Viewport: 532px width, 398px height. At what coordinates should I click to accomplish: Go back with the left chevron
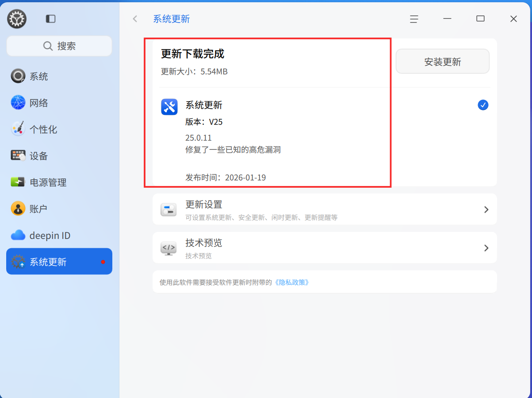(x=135, y=19)
